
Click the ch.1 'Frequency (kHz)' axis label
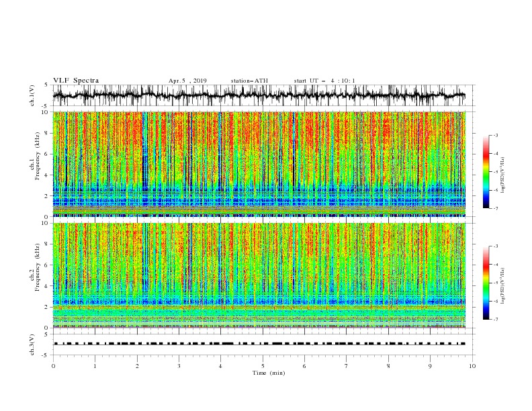[37, 156]
